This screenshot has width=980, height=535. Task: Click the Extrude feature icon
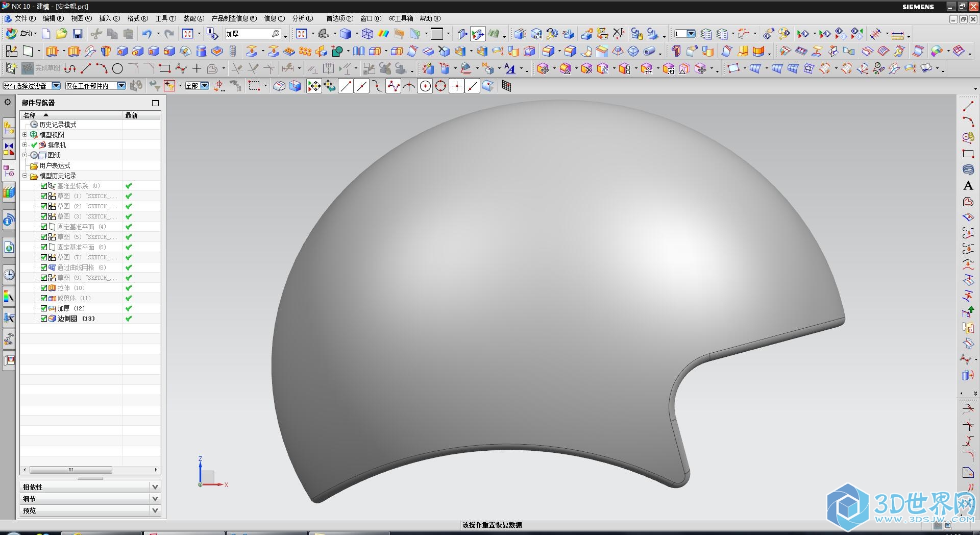pos(52,51)
